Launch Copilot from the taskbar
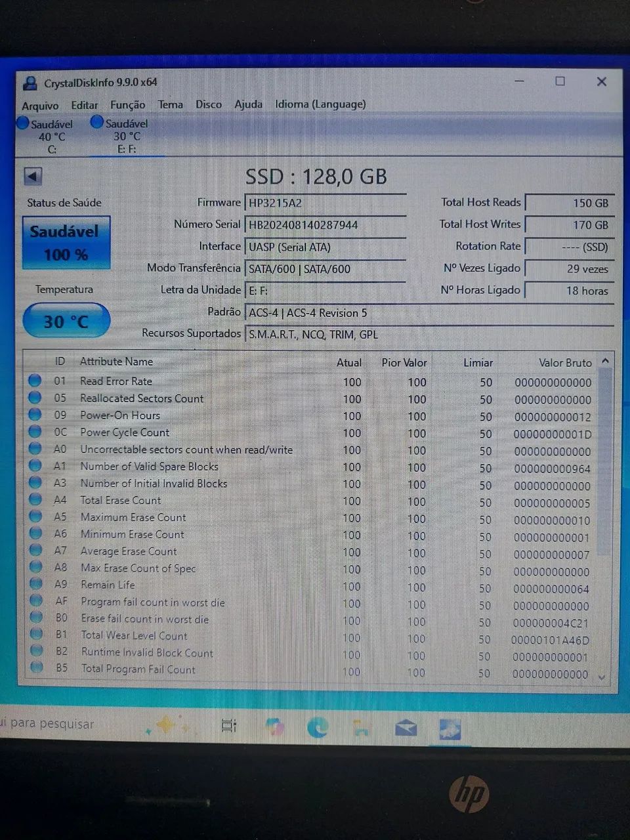Viewport: 630px width, 840px height. (274, 726)
